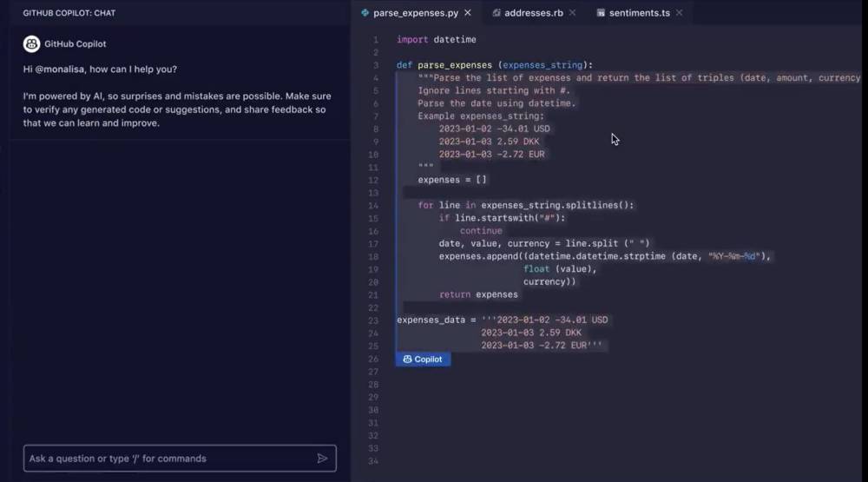Click the '2023-01-03 2.59 DKK' docstring line
This screenshot has width=868, height=482.
click(489, 142)
